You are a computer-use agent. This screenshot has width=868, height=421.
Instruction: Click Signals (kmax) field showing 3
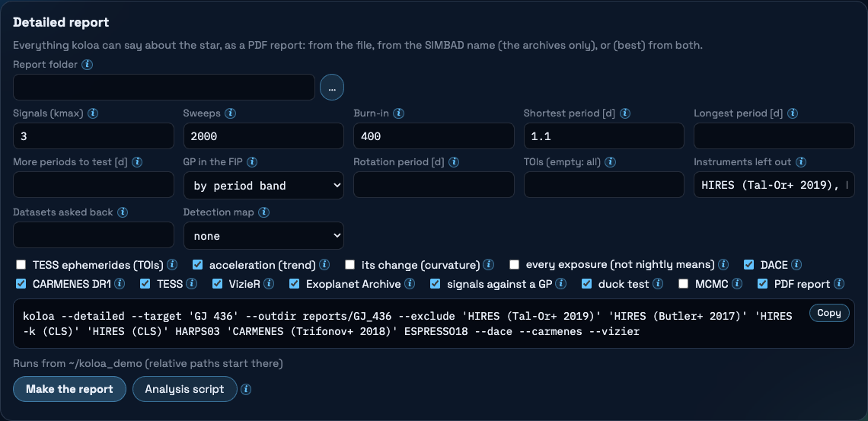94,136
